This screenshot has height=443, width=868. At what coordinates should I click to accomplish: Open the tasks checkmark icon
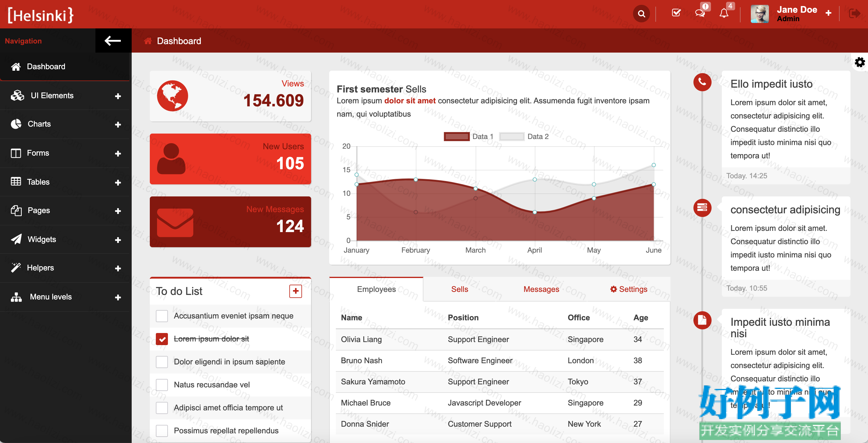point(676,13)
